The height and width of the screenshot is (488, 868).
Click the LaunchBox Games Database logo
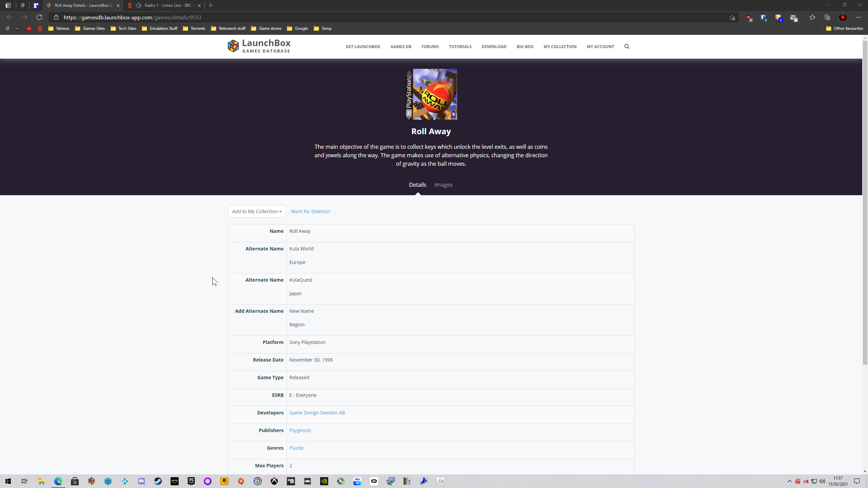[x=259, y=46]
